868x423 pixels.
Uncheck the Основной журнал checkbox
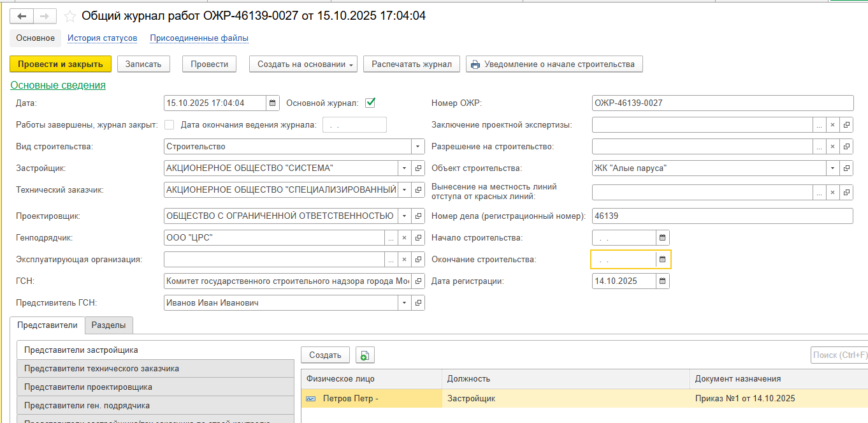370,103
